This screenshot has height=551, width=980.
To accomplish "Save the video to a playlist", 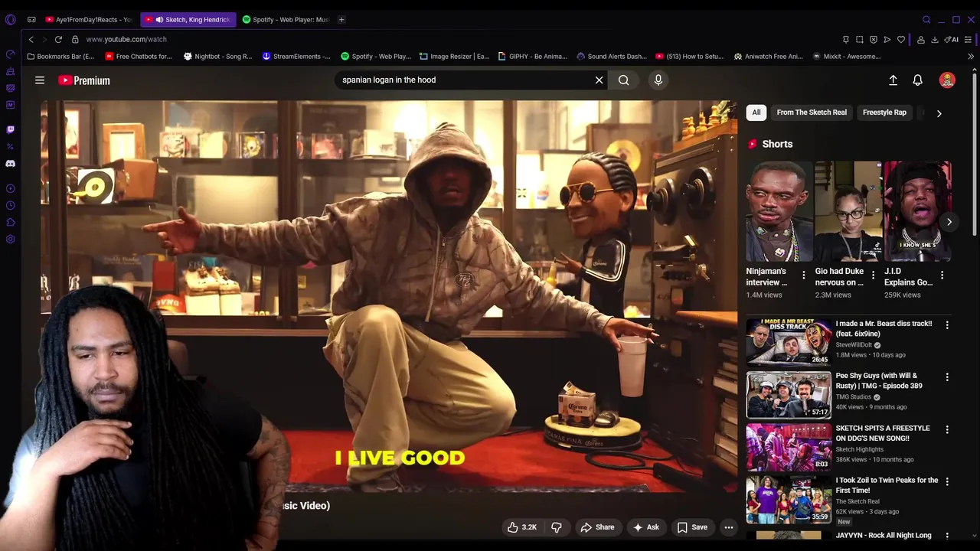I will tap(692, 527).
